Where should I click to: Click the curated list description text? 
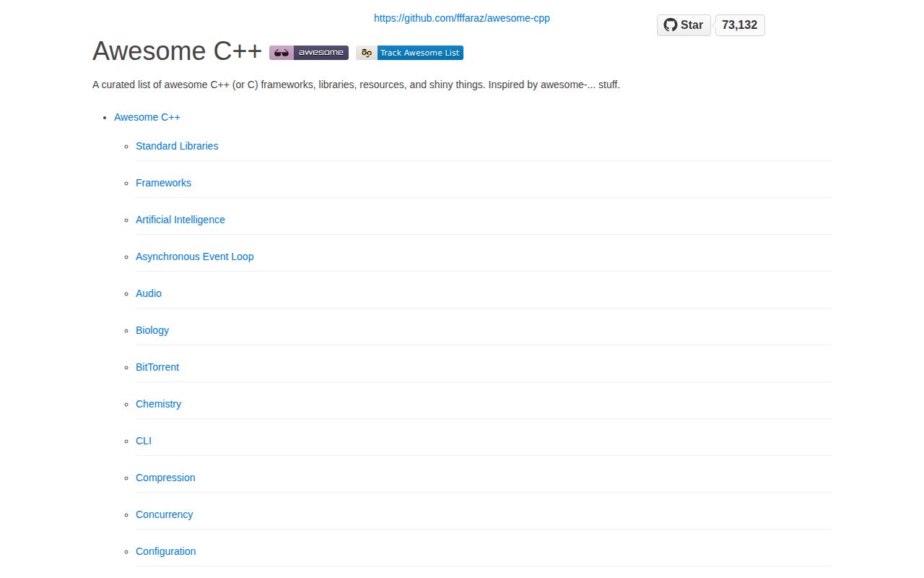coord(357,85)
